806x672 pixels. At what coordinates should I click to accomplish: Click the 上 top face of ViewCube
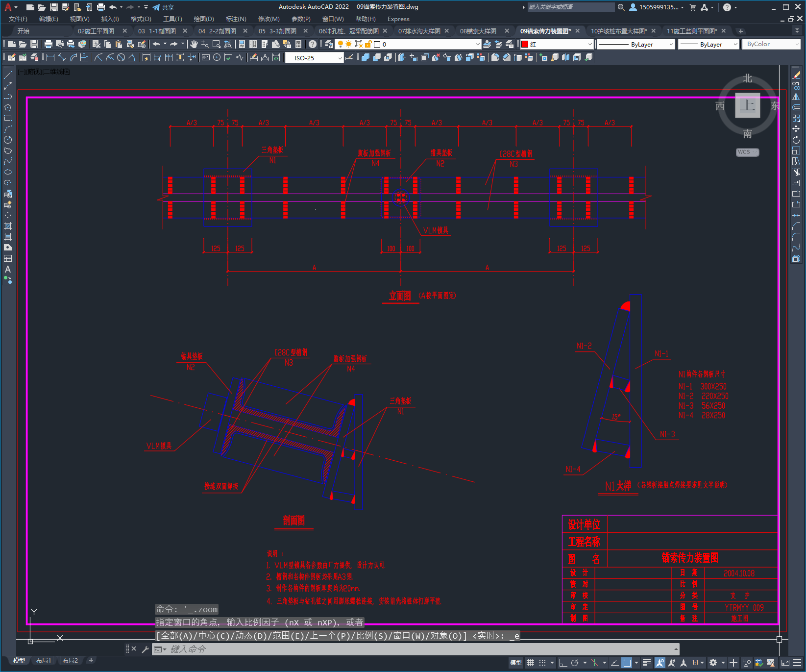747,105
